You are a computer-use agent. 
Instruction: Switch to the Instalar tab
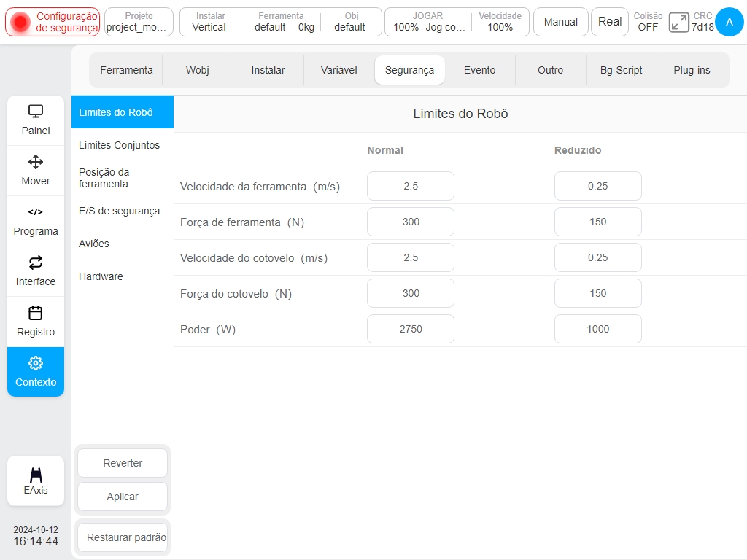tap(268, 70)
